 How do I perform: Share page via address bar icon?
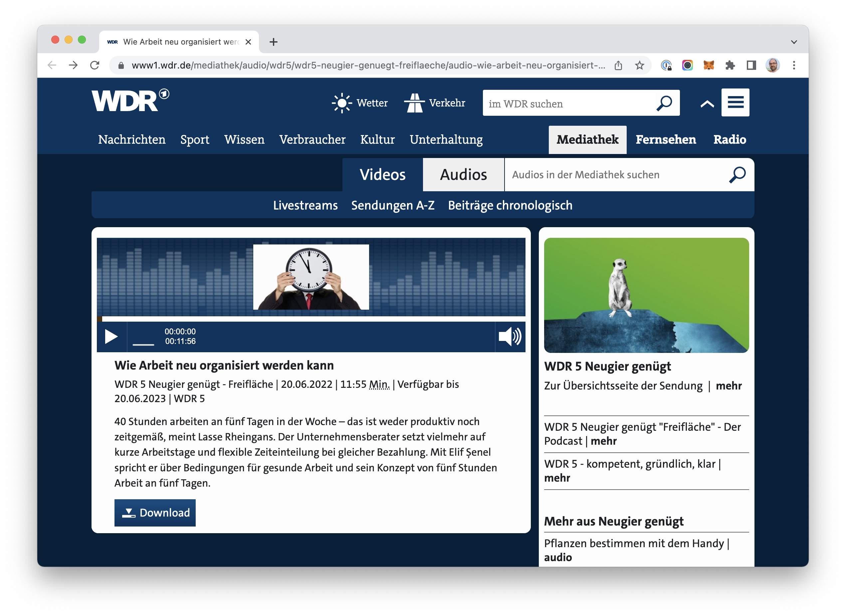618,66
